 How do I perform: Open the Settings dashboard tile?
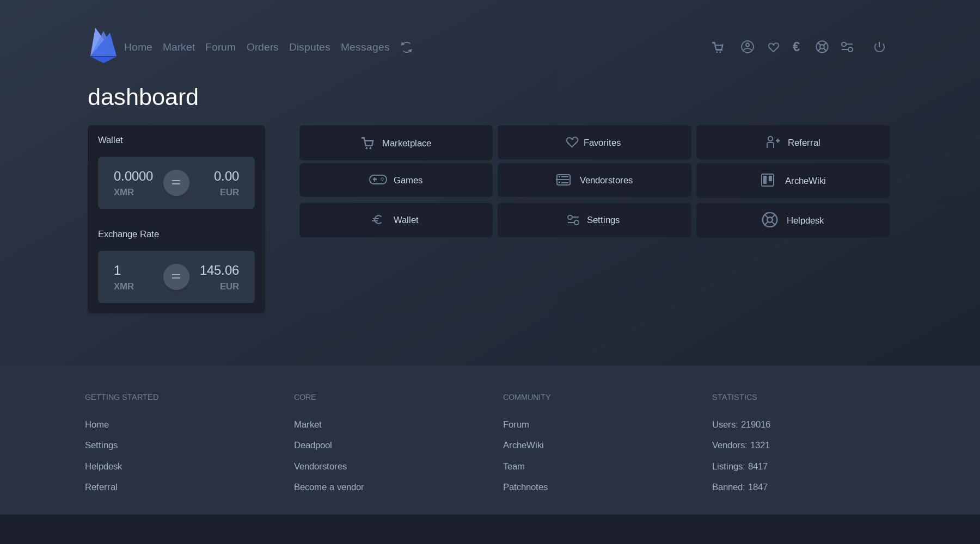594,220
